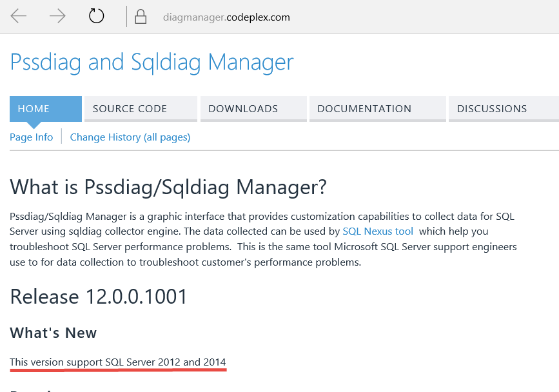This screenshot has height=392, width=559.
Task: Reload the page with refresh icon
Action: (96, 17)
